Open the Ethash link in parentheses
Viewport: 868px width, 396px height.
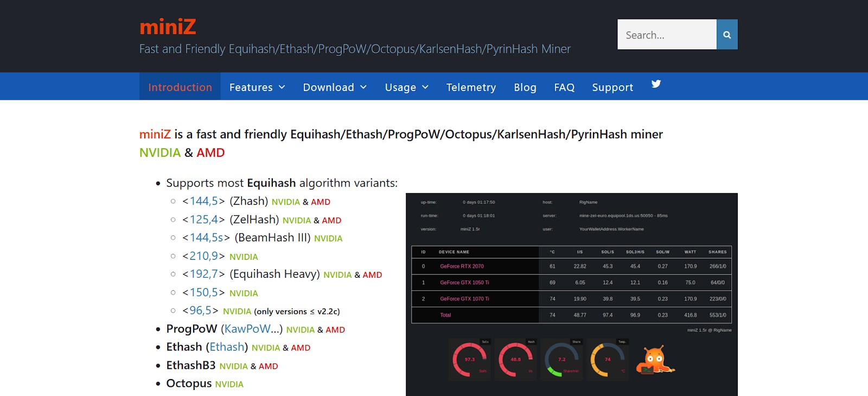tap(227, 347)
